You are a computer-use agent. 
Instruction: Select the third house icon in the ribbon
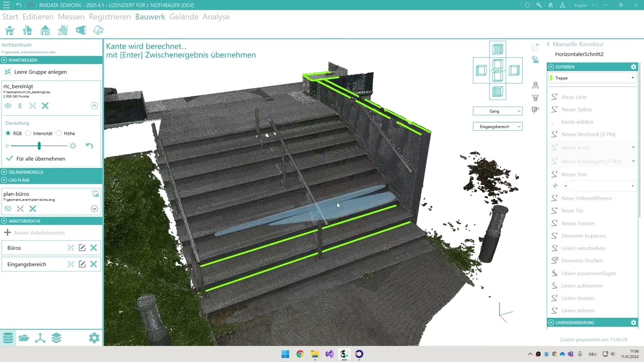click(45, 31)
